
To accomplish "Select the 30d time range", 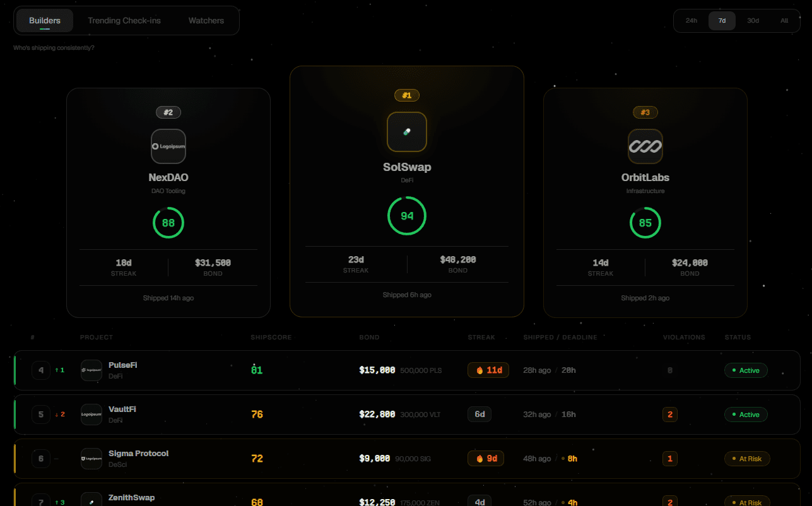I will click(x=753, y=20).
